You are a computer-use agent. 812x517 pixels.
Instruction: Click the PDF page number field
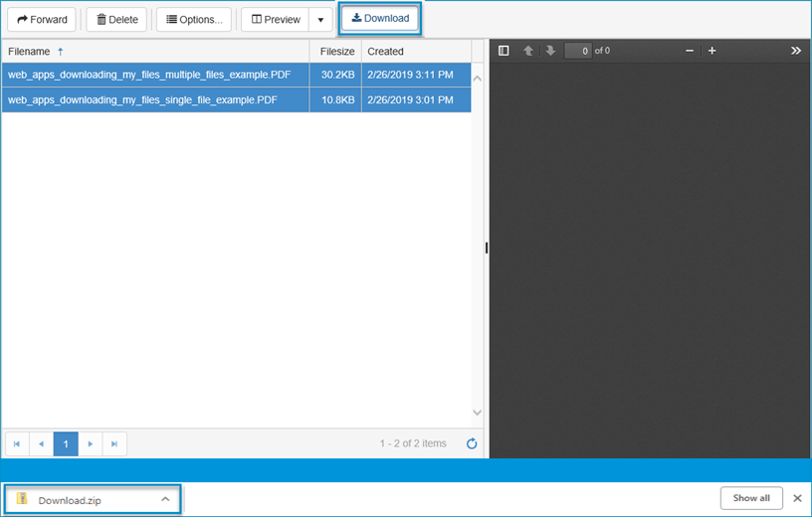[x=577, y=51]
